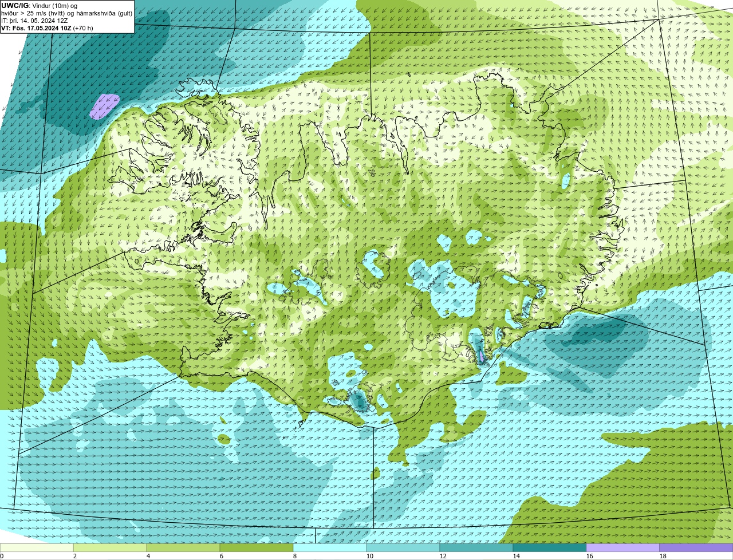Select the pale yellow 0–2 m/s color swatch

(x=37, y=548)
